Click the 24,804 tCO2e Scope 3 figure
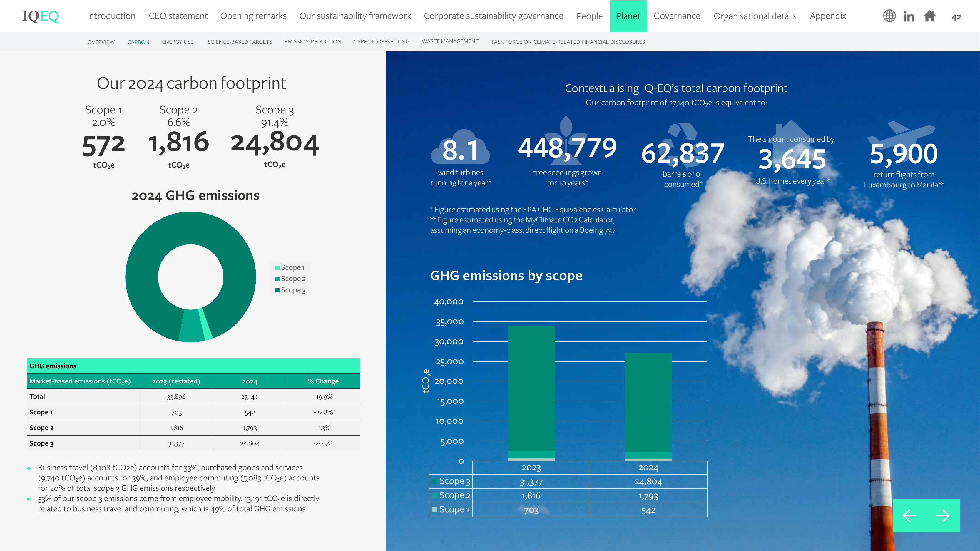 pyautogui.click(x=275, y=143)
